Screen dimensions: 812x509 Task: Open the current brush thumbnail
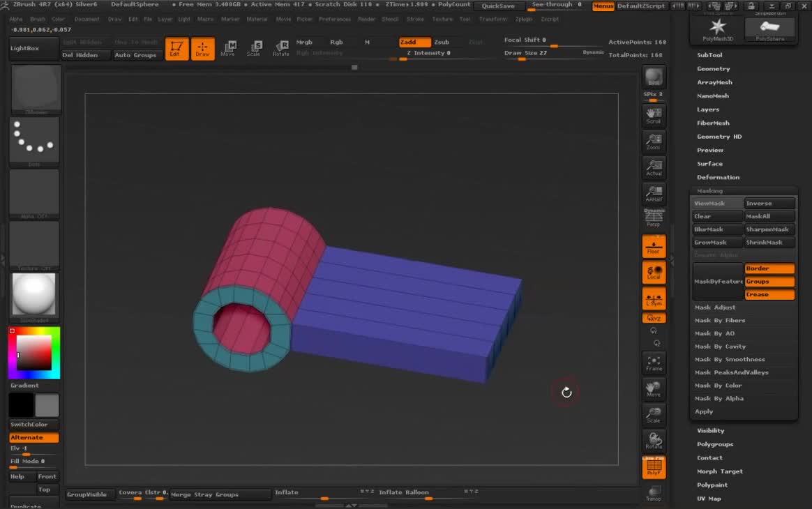pyautogui.click(x=36, y=89)
